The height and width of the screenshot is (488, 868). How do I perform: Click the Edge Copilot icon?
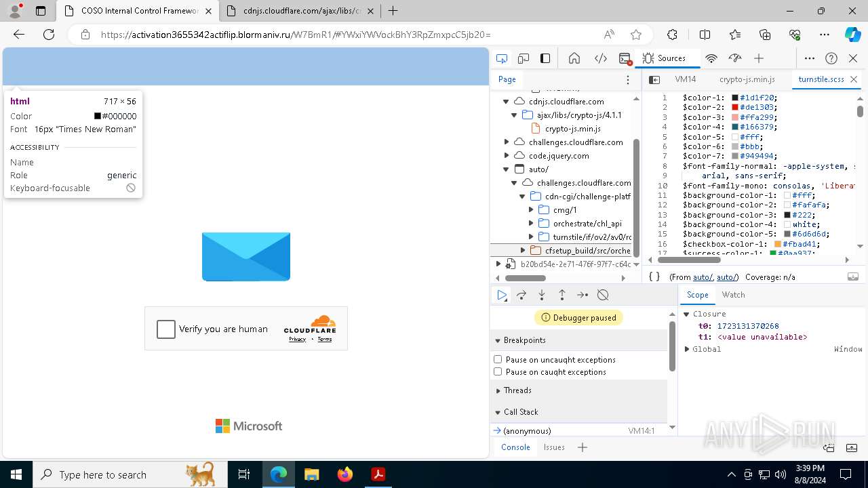pos(852,35)
